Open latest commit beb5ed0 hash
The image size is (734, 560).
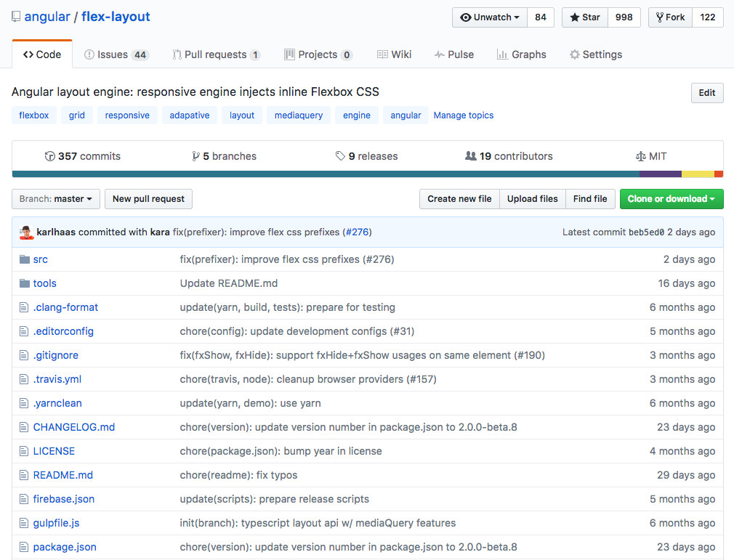[x=646, y=232]
